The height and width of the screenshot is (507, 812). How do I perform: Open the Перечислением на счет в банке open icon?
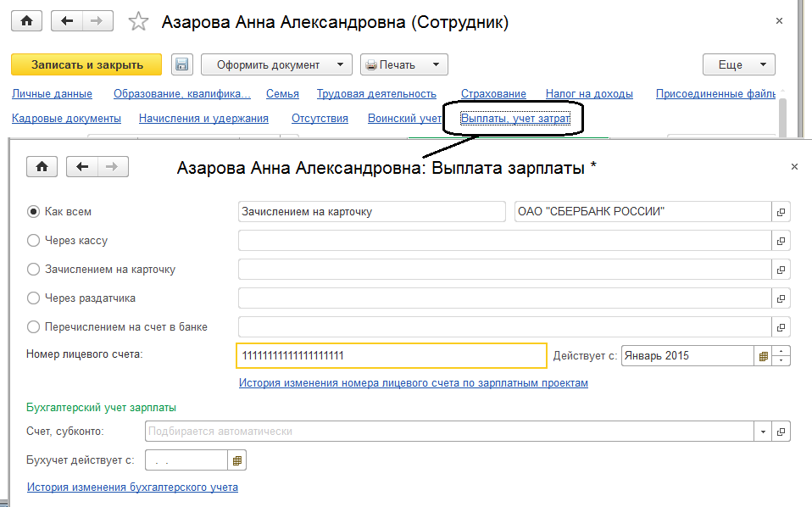(781, 327)
